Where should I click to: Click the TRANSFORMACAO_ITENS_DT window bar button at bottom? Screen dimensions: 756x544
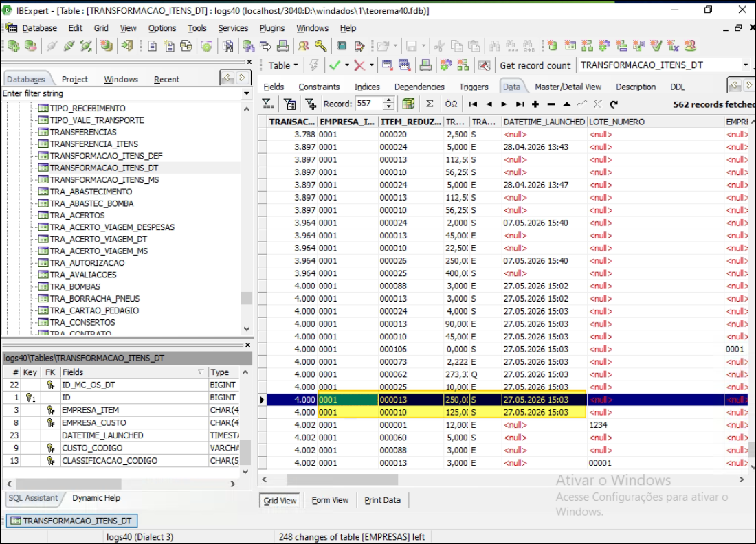72,521
